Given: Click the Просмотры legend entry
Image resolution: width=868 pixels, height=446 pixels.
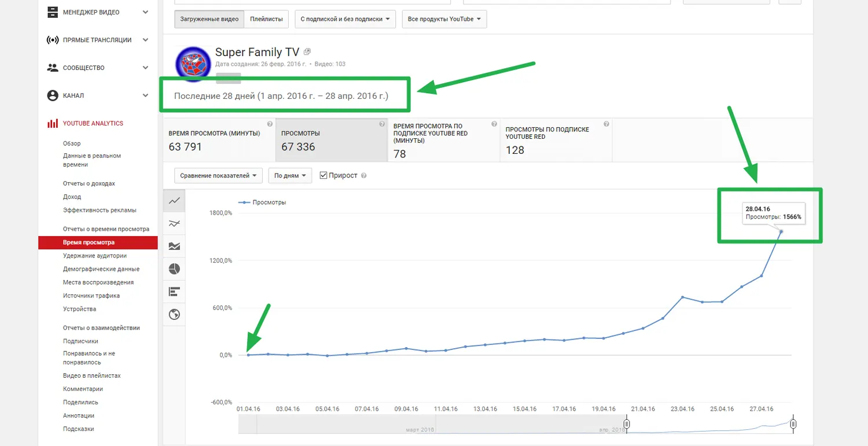Looking at the screenshot, I should (262, 202).
